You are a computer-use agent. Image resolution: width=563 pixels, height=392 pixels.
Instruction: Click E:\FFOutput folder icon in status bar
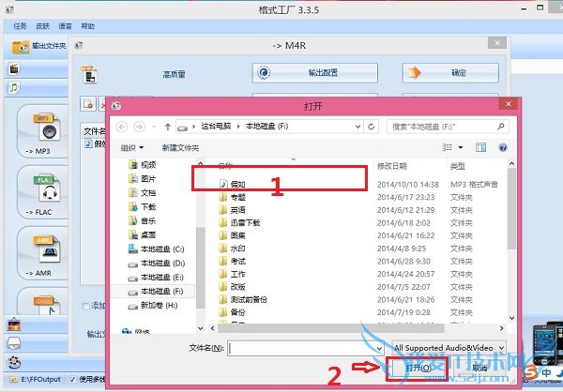[14, 379]
